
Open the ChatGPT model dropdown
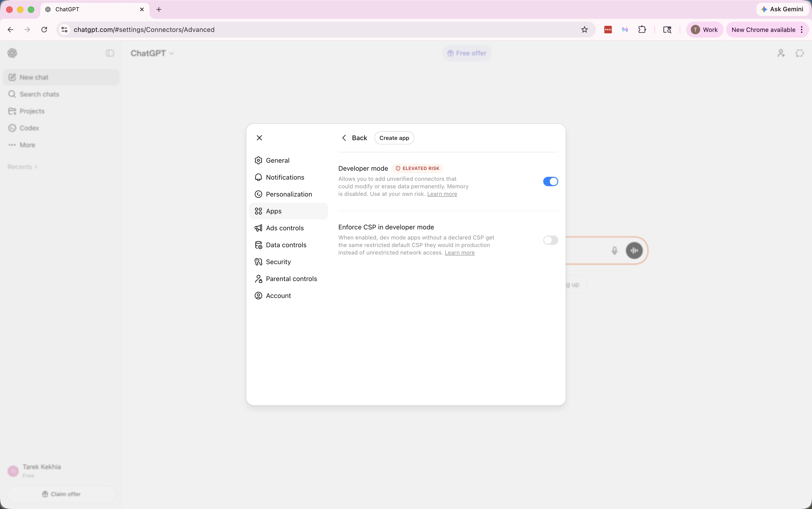pos(152,53)
